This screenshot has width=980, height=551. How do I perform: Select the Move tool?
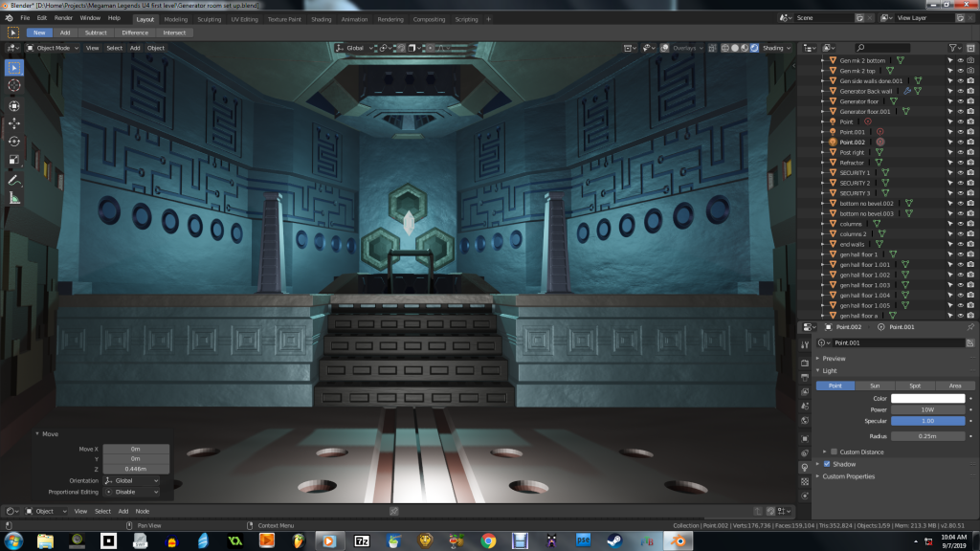click(x=13, y=123)
